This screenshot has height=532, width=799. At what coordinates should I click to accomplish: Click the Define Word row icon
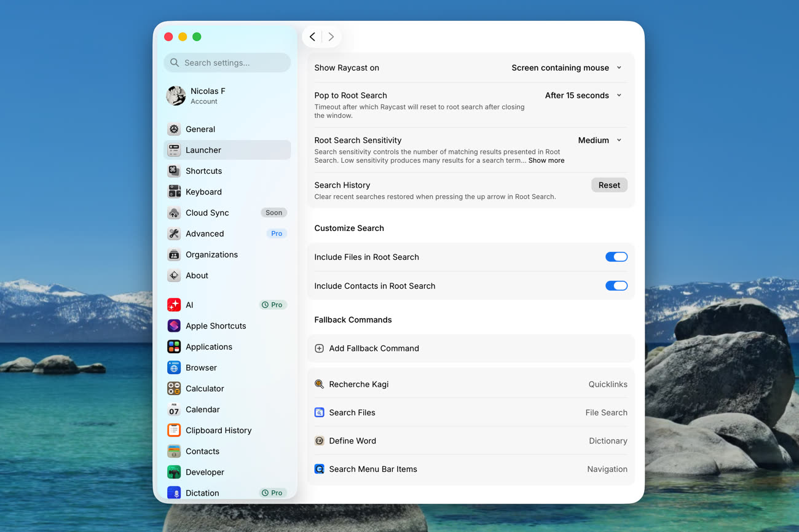[x=319, y=440]
